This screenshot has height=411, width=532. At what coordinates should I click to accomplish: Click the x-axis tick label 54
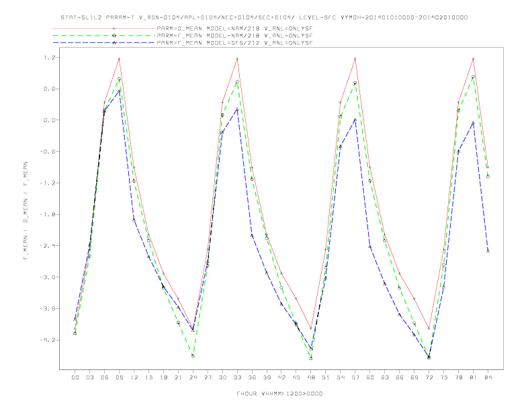(x=341, y=377)
